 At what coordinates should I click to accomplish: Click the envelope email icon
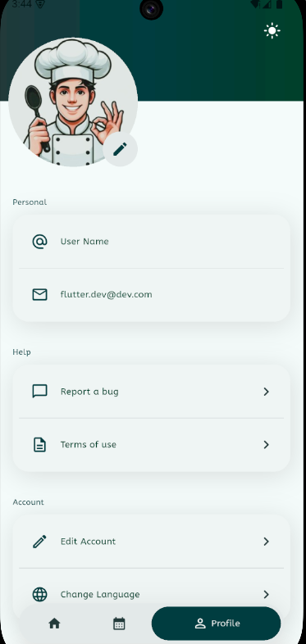point(40,294)
